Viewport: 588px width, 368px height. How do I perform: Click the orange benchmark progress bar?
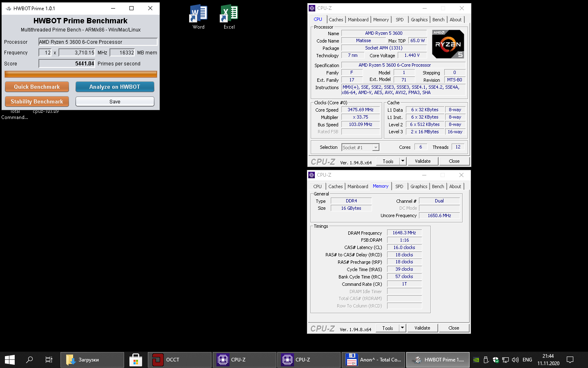[x=81, y=74]
